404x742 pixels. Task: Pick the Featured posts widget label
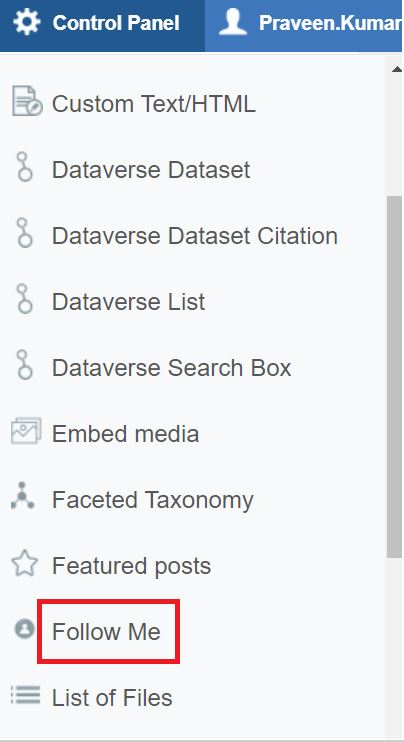pos(132,566)
